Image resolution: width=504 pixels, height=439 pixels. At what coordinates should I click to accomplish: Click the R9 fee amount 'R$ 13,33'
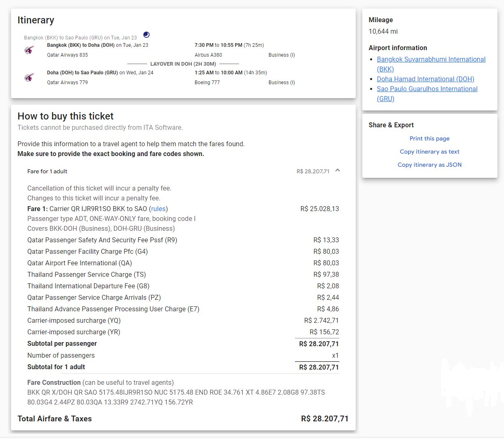click(x=326, y=240)
